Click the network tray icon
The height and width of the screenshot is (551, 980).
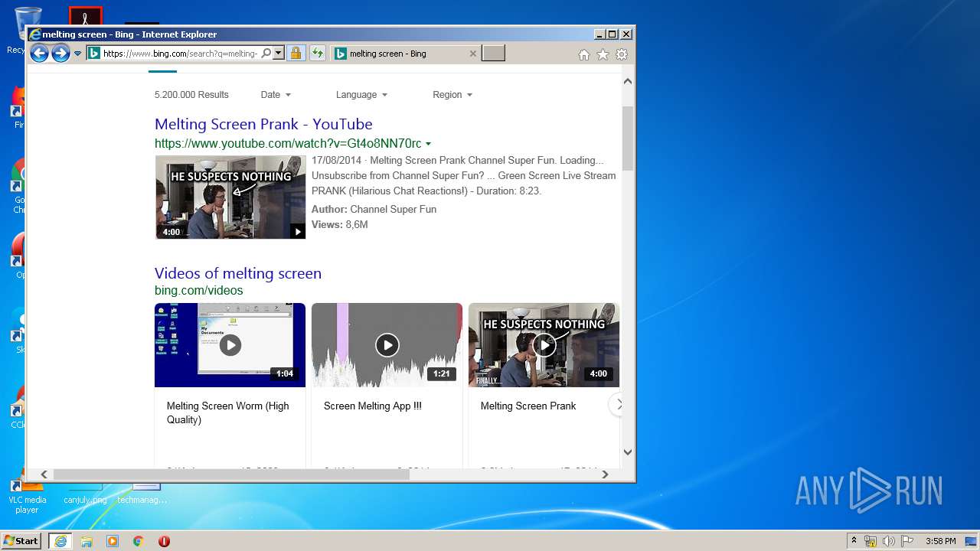pos(871,541)
